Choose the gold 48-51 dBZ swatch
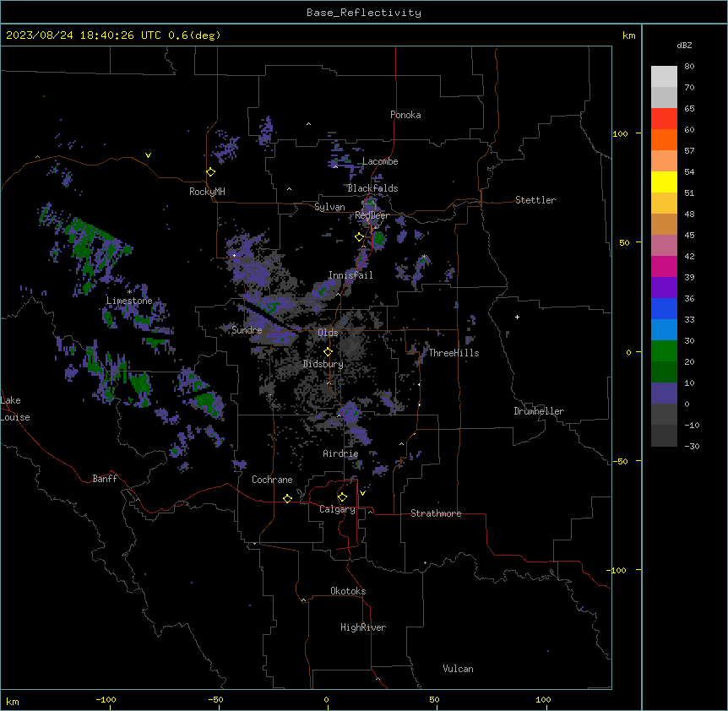 pos(664,204)
